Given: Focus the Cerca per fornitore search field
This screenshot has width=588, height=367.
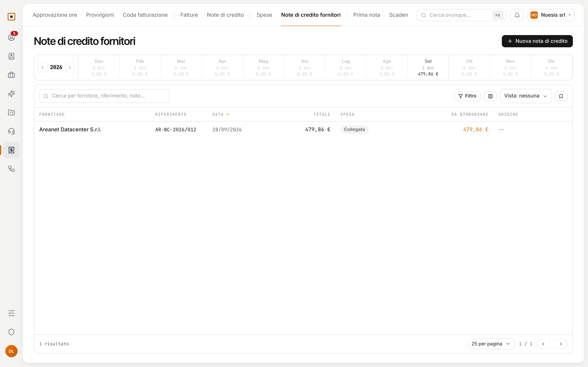Looking at the screenshot, I should pyautogui.click(x=105, y=96).
